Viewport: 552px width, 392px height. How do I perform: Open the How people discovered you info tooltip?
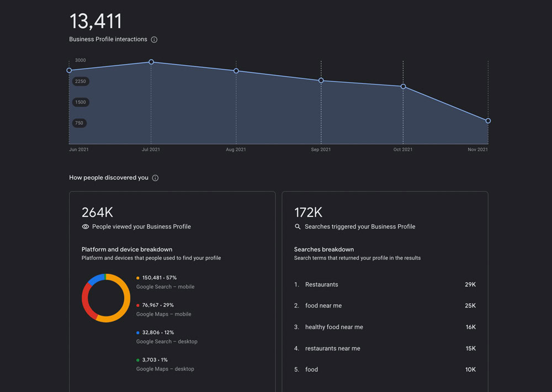tap(155, 177)
